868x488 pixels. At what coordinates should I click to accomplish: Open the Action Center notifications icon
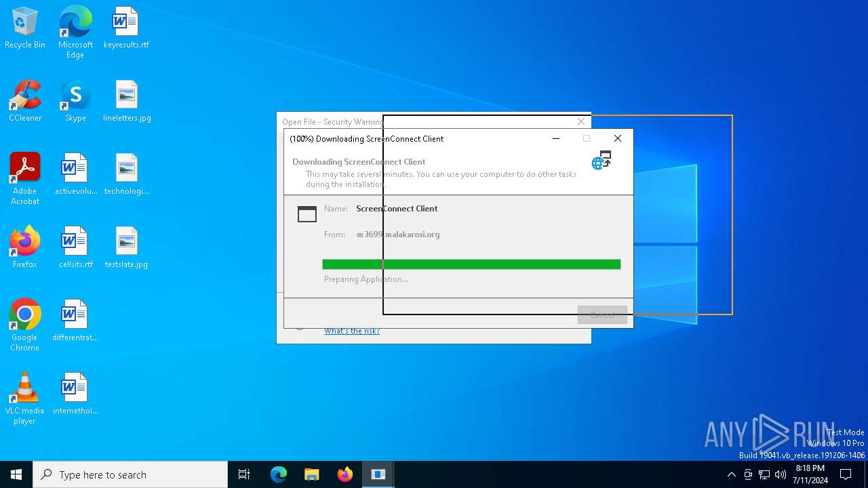point(846,474)
